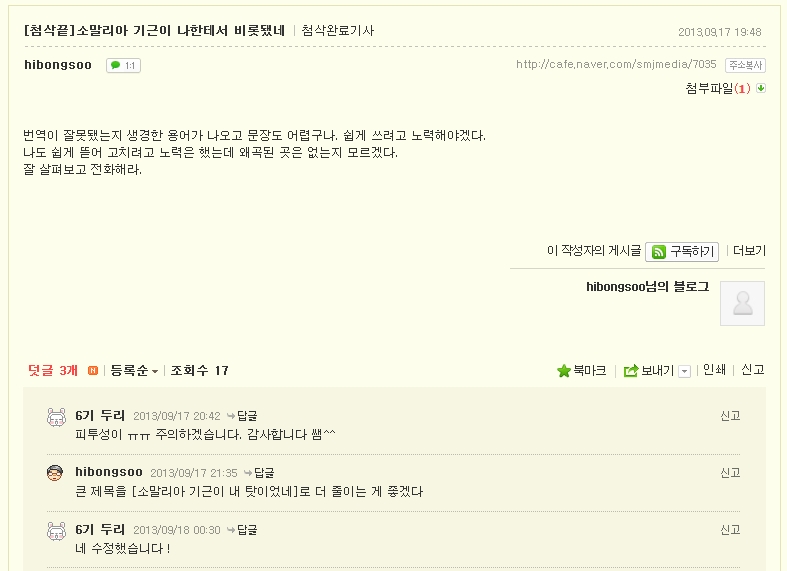Click the cafe.naver.com/smjmedia/7035 post URL
The width and height of the screenshot is (787, 571).
[x=616, y=65]
